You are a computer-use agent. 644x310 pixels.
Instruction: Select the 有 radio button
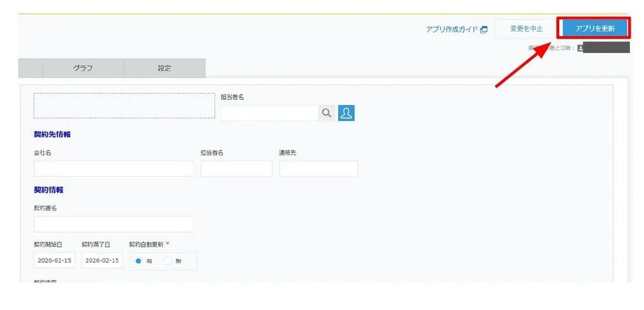click(139, 261)
